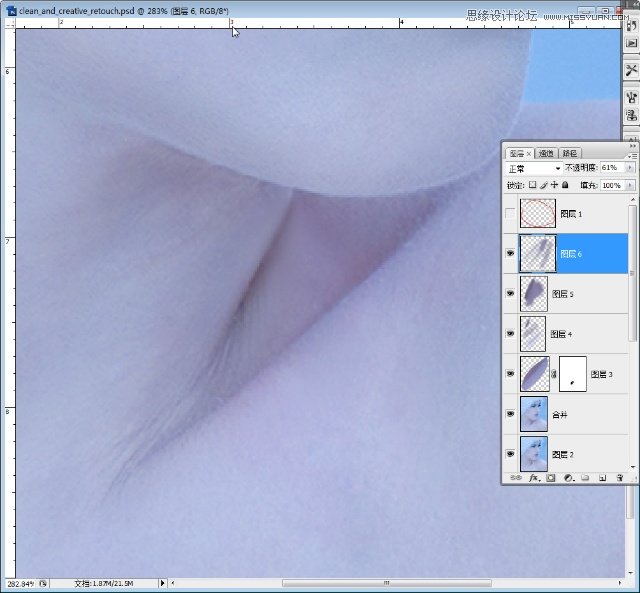Show hidden 图层 1 via visibility box

[x=511, y=214]
